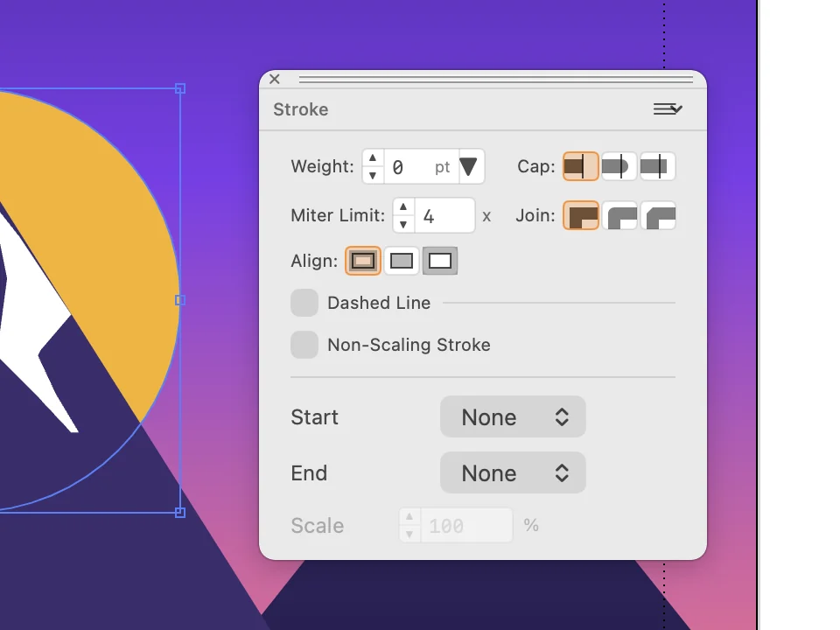The image size is (840, 630).
Task: Increase Miter Limit with up arrow
Action: (403, 207)
